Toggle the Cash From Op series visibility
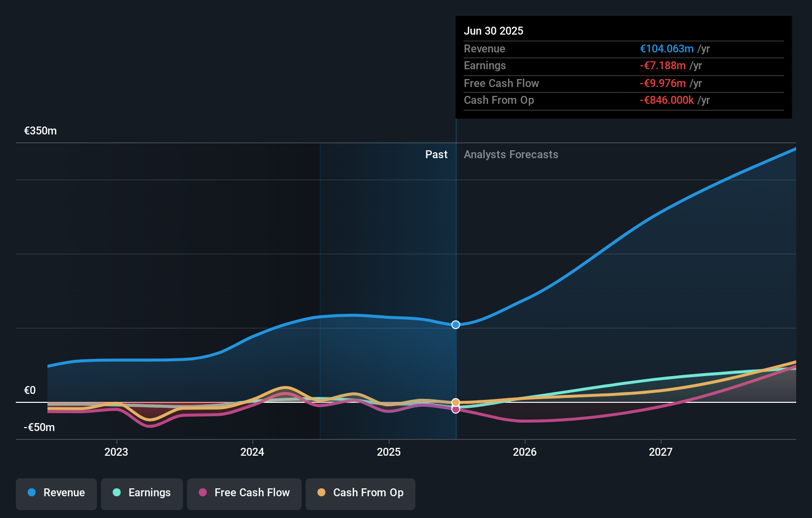 pyautogui.click(x=360, y=493)
